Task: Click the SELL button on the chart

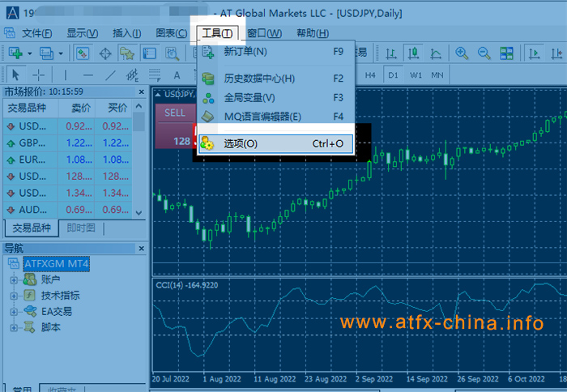Action: pyautogui.click(x=175, y=113)
